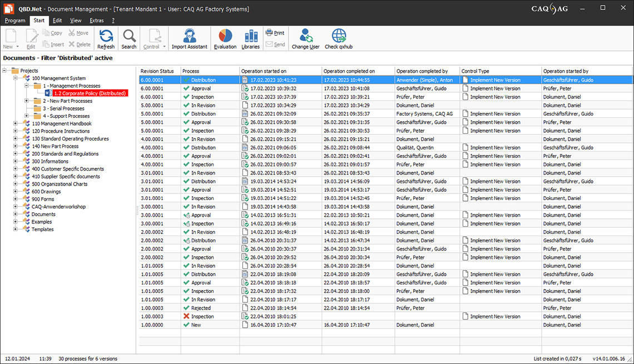
Task: Switch to the Start ribbon tab
Action: coord(39,21)
